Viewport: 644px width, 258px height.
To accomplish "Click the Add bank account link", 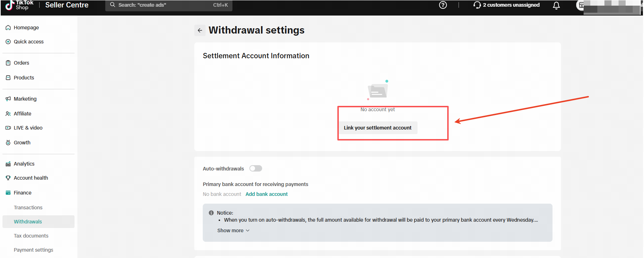I will point(267,194).
